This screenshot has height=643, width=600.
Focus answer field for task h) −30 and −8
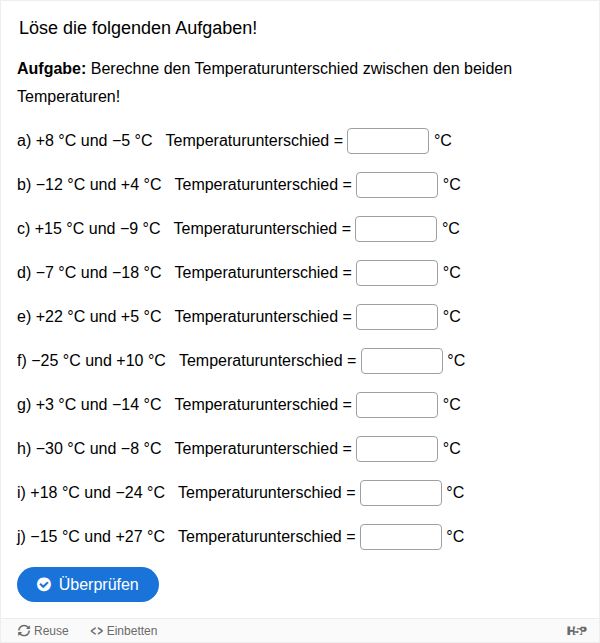click(397, 449)
